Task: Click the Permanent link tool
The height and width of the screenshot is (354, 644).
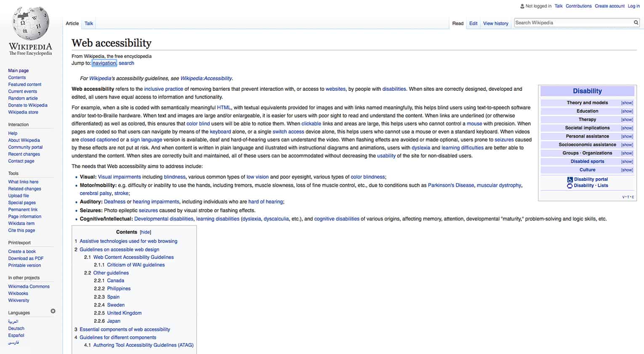Action: [x=23, y=210]
